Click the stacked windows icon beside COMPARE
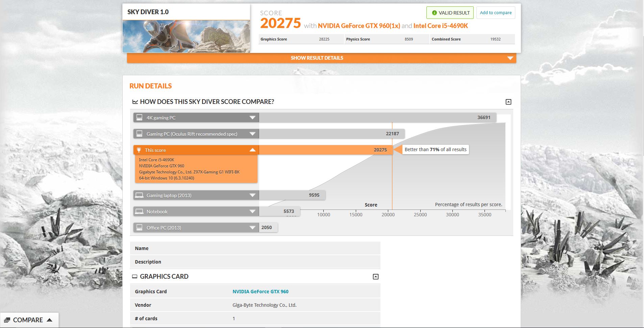 click(7, 320)
